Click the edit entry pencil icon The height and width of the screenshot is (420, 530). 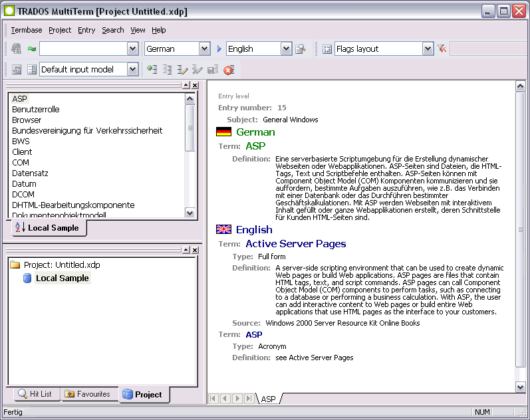[182, 69]
